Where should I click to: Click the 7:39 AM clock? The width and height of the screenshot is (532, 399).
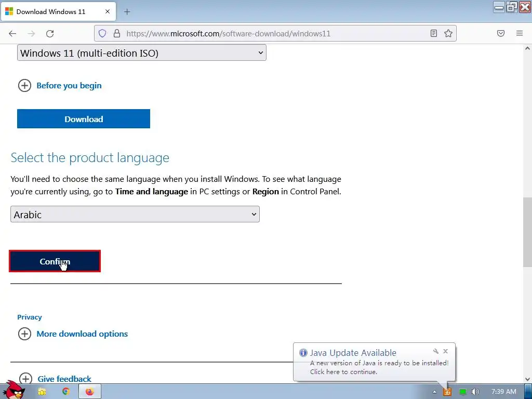coord(504,392)
